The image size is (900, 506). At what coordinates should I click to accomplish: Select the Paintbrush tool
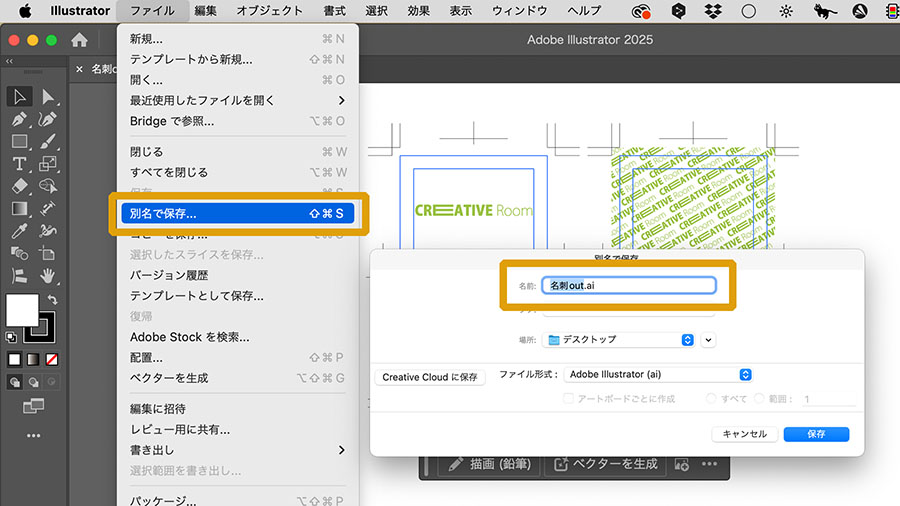tap(48, 142)
